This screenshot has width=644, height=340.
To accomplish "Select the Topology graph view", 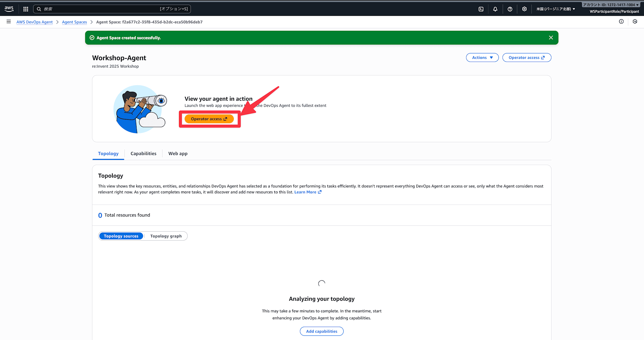I will click(166, 236).
